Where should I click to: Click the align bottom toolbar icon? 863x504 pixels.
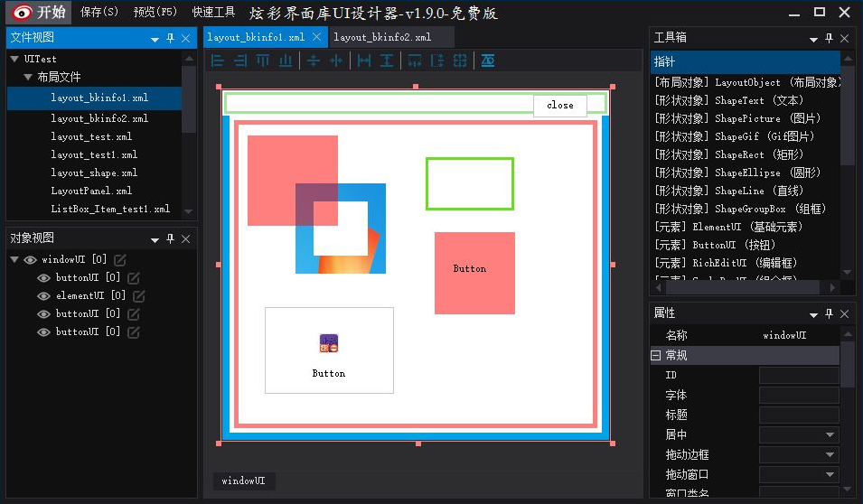point(285,61)
